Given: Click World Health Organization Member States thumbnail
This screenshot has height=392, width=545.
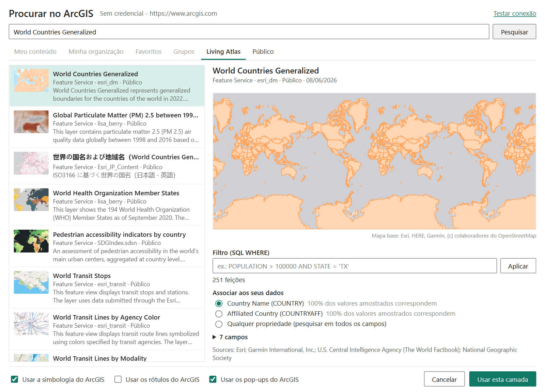Looking at the screenshot, I should [x=31, y=200].
